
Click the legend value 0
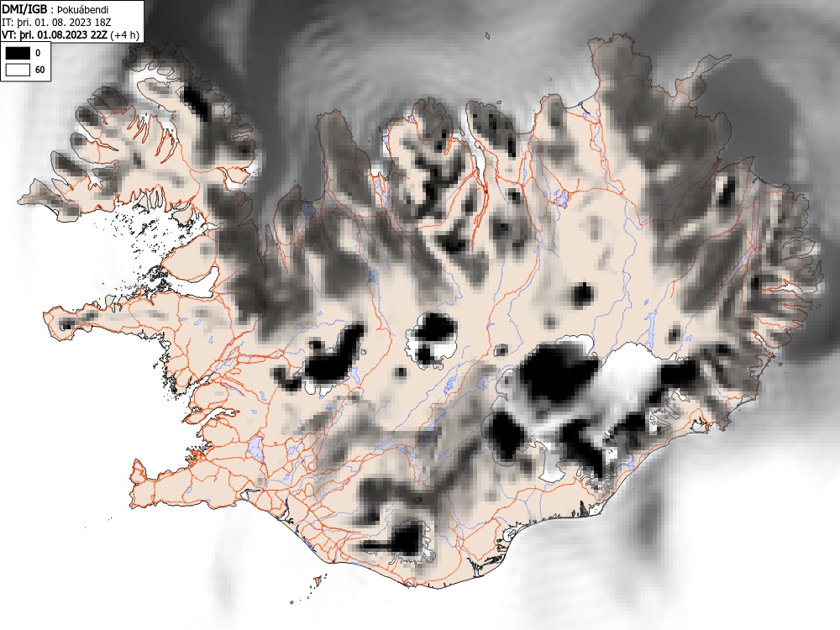[38, 53]
